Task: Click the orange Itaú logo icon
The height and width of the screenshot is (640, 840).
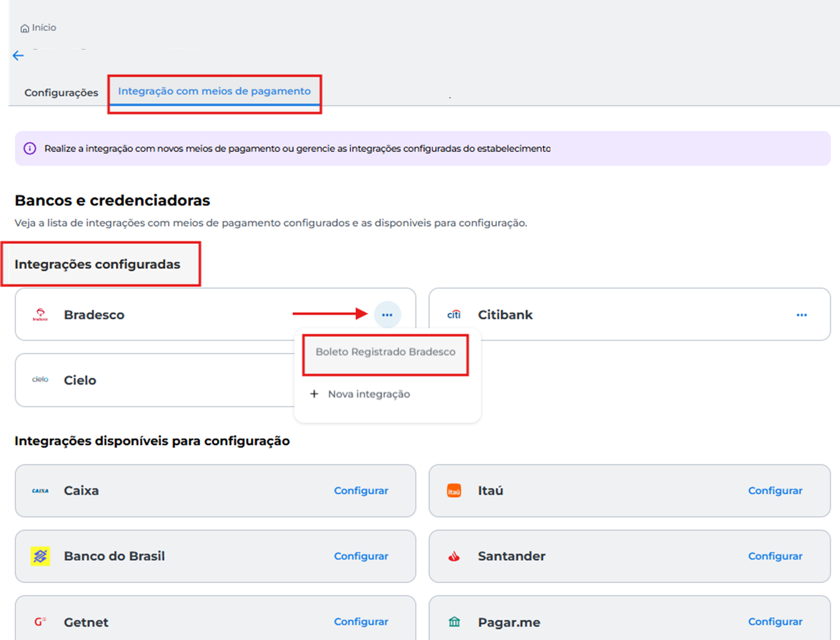Action: [454, 491]
